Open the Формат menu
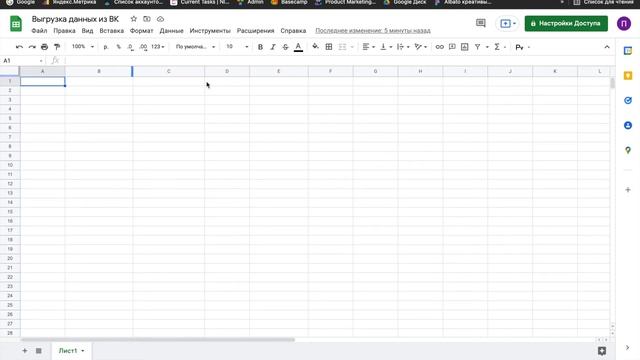This screenshot has height=360, width=640. point(142,31)
